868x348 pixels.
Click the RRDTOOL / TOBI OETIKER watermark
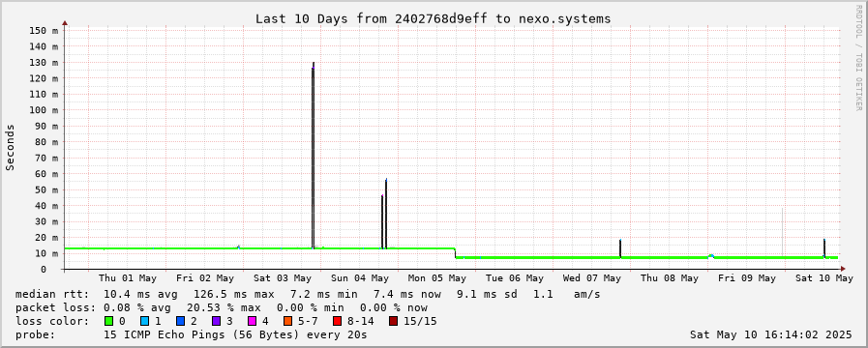point(858,57)
